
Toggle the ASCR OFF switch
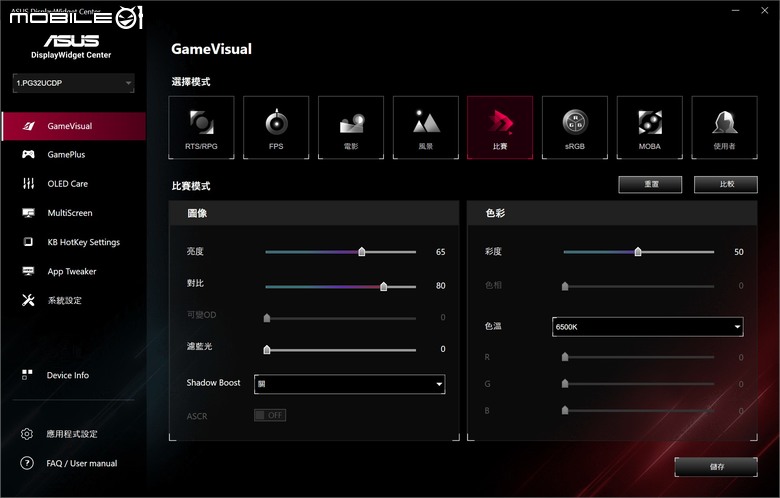[x=270, y=415]
